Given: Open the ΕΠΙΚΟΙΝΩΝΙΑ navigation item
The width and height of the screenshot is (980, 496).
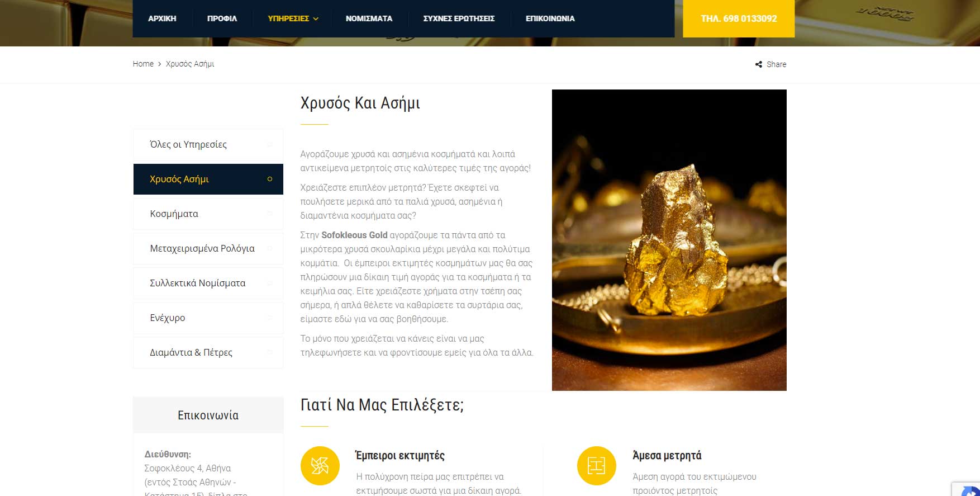Looking at the screenshot, I should pos(550,18).
